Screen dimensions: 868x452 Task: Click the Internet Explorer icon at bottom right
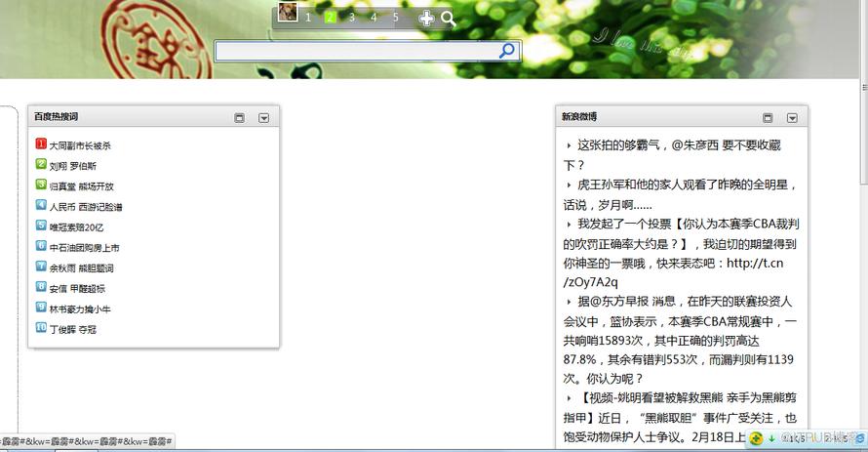[859, 438]
